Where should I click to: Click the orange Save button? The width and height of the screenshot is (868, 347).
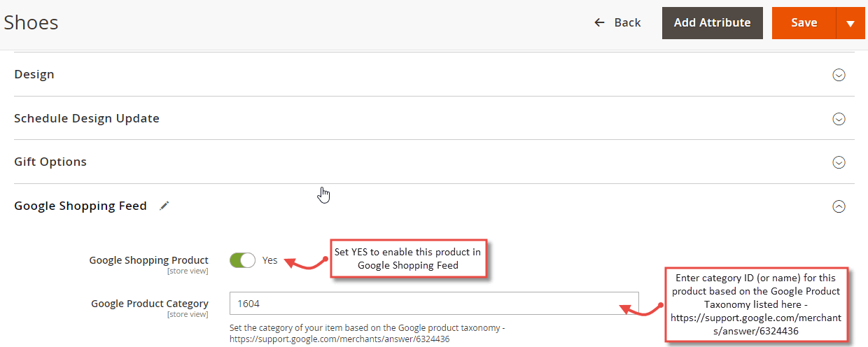click(804, 23)
